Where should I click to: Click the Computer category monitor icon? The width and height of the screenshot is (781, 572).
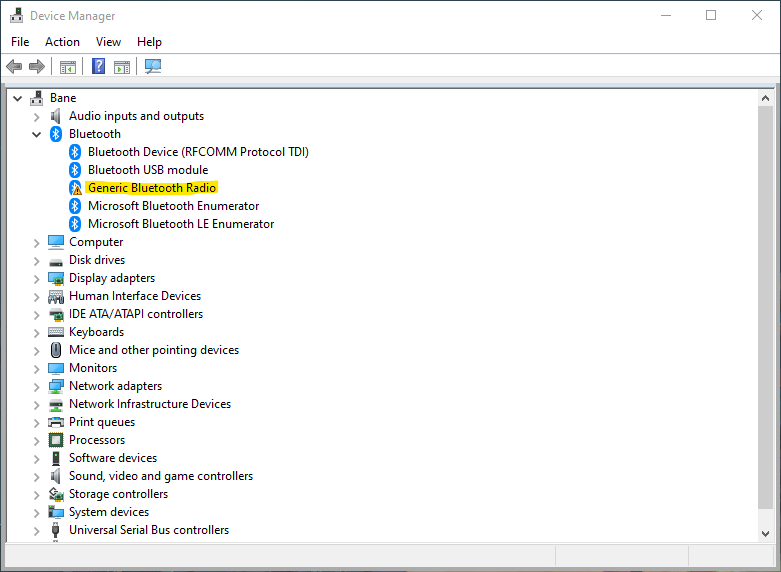[56, 242]
